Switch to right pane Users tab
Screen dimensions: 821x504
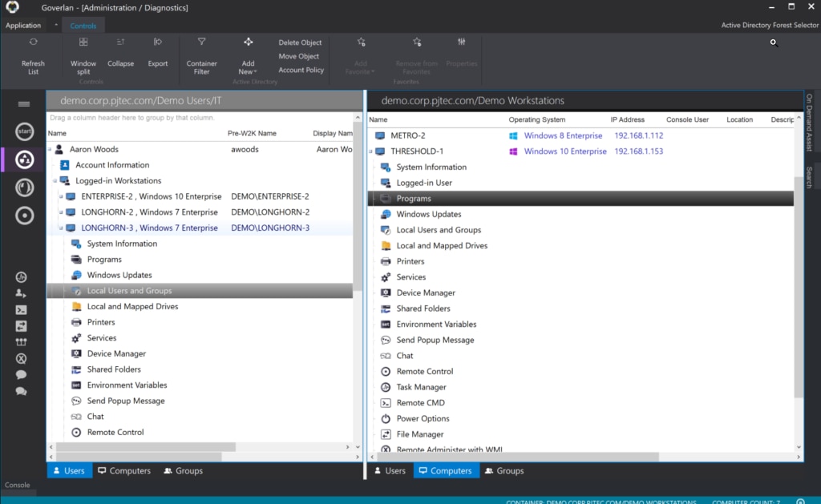[390, 470]
